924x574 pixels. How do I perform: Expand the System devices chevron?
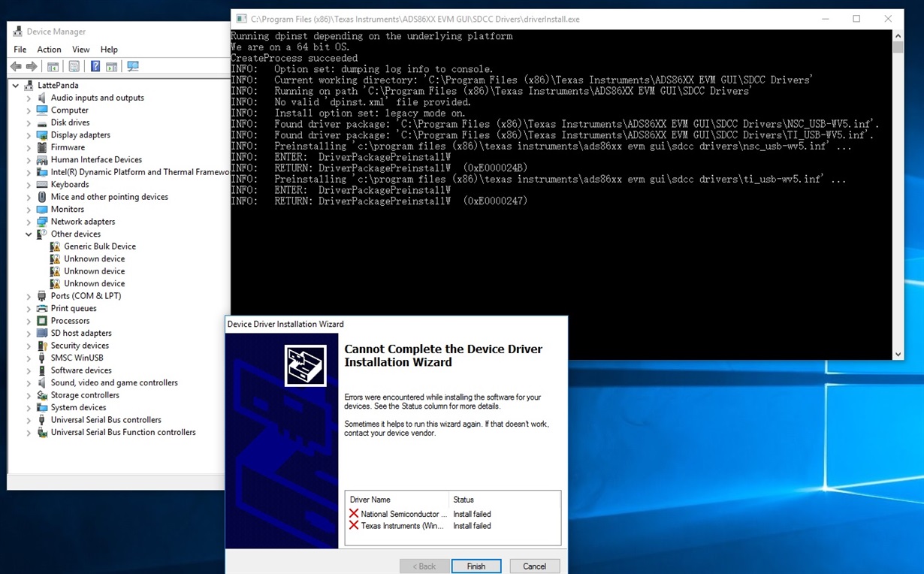tap(29, 407)
